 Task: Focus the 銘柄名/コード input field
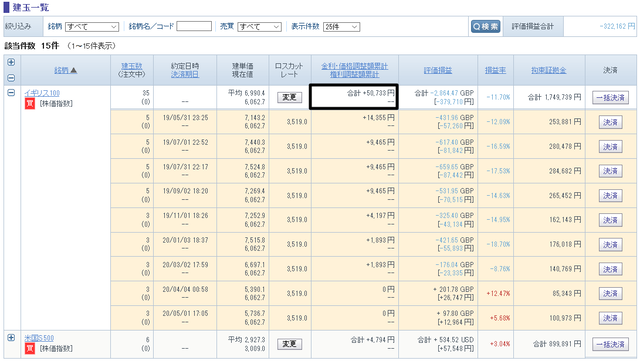194,26
